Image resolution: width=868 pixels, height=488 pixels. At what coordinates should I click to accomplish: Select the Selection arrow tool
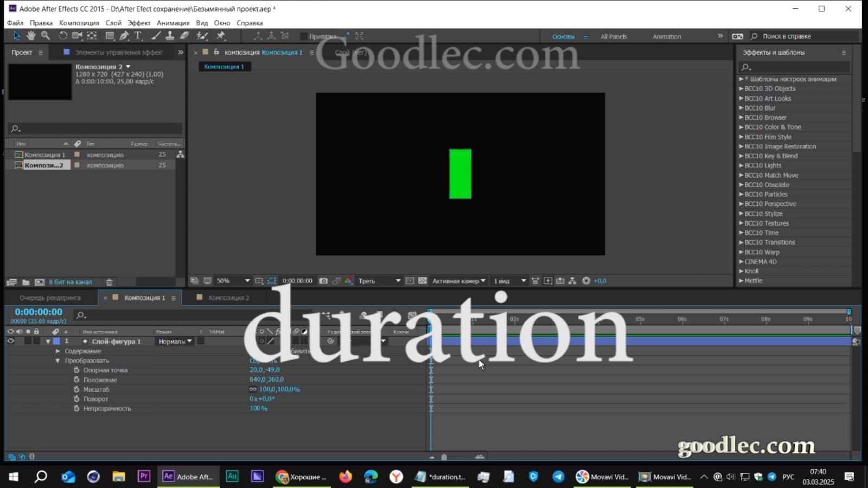[x=16, y=36]
